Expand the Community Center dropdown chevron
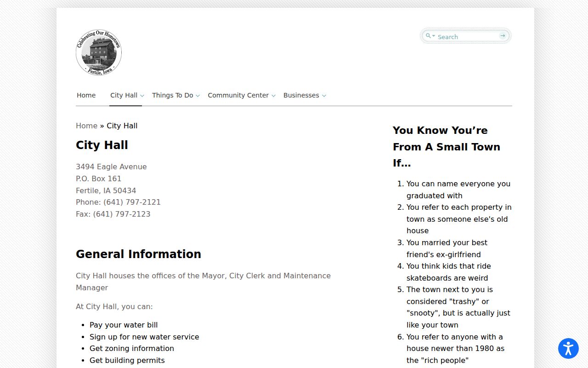588x368 pixels. pos(273,96)
